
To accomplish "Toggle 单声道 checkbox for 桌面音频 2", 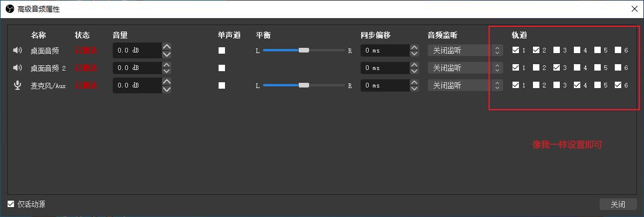I will (x=222, y=68).
